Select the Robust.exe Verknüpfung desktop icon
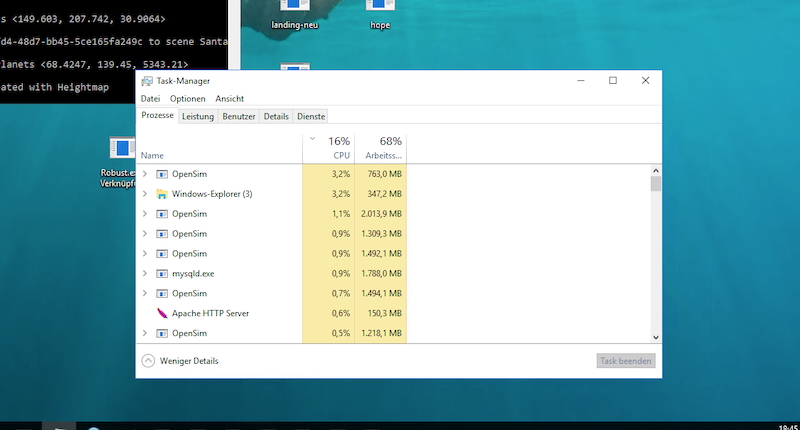The image size is (800, 430). click(118, 162)
